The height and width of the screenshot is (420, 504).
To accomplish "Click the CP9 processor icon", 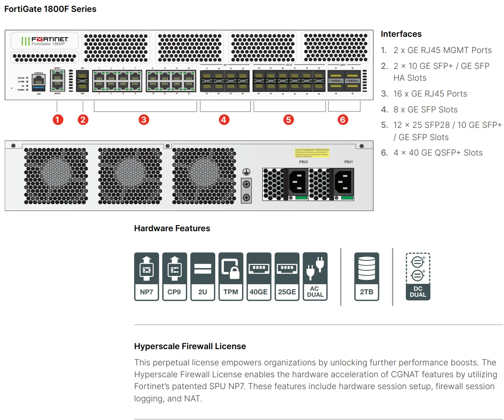I will [x=174, y=276].
